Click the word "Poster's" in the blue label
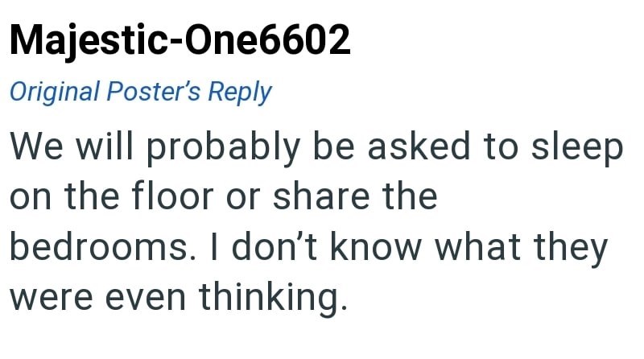Viewport: 644px width, 359px height. 153,92
